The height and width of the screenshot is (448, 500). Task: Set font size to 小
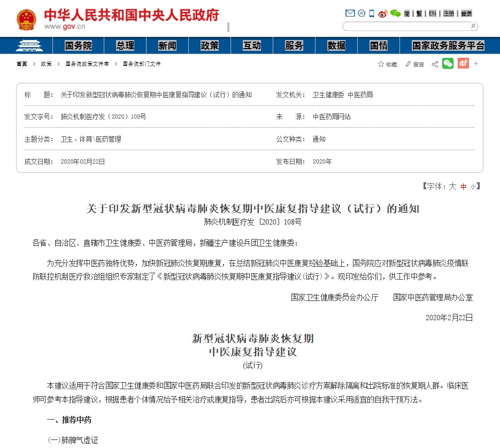click(473, 187)
